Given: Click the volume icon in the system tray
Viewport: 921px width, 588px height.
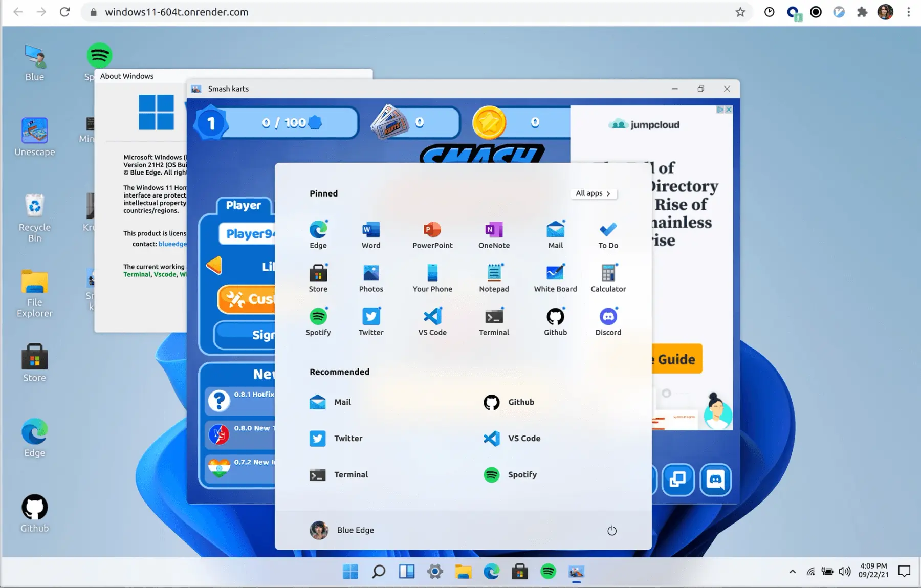Looking at the screenshot, I should pos(845,571).
